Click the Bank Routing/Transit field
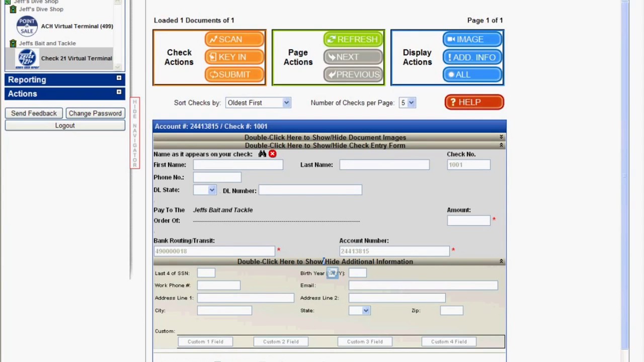This screenshot has height=362, width=644. 214,251
